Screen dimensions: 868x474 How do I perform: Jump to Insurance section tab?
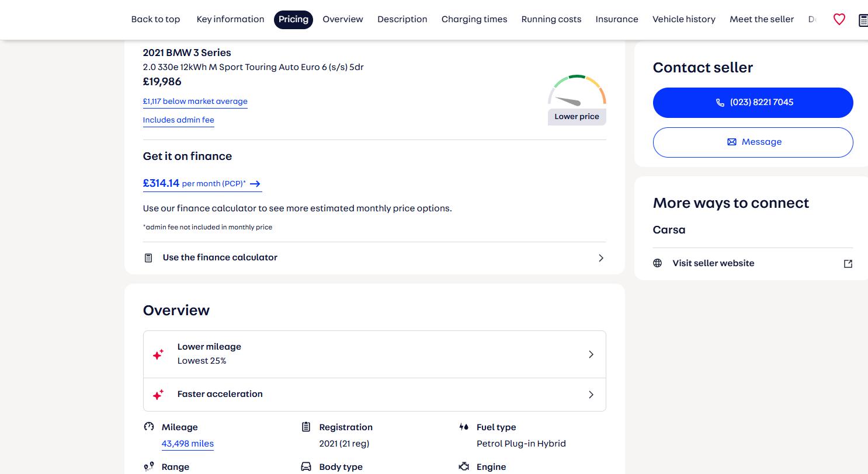pos(617,19)
